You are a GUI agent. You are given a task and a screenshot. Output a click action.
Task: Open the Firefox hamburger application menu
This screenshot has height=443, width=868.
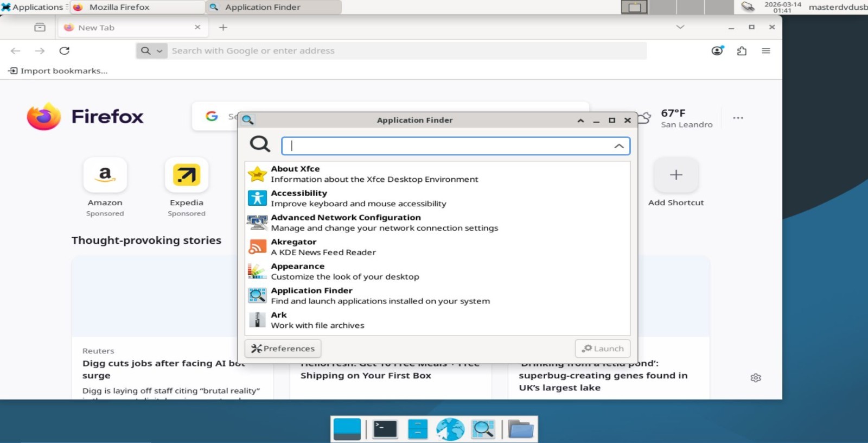tap(766, 50)
